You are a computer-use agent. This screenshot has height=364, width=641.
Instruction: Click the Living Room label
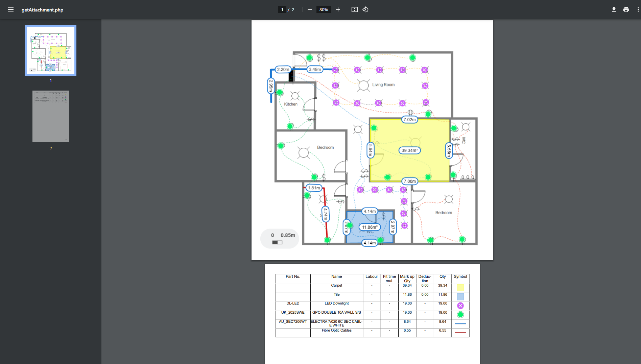coord(383,85)
